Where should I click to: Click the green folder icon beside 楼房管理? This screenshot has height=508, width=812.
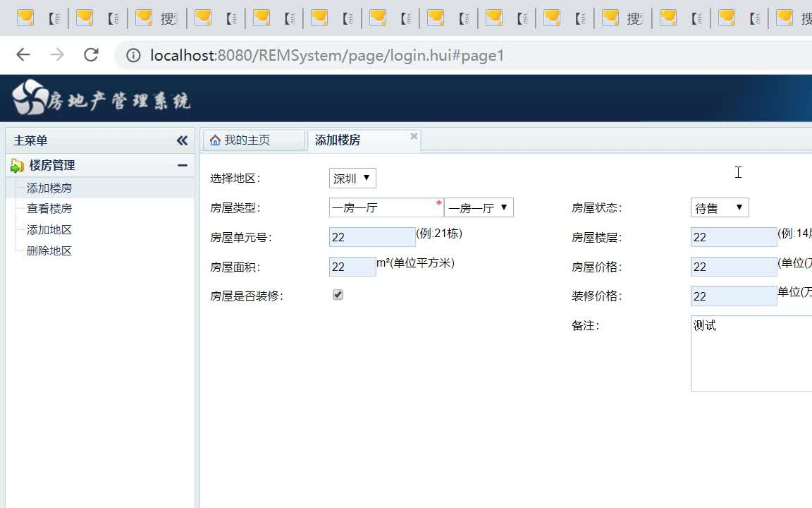click(x=16, y=165)
